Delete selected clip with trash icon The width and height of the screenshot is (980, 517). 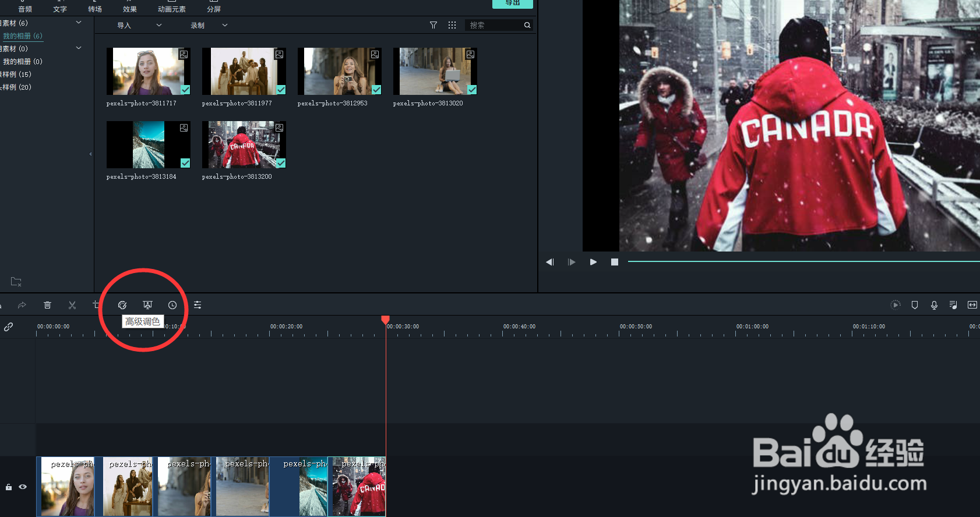(48, 305)
